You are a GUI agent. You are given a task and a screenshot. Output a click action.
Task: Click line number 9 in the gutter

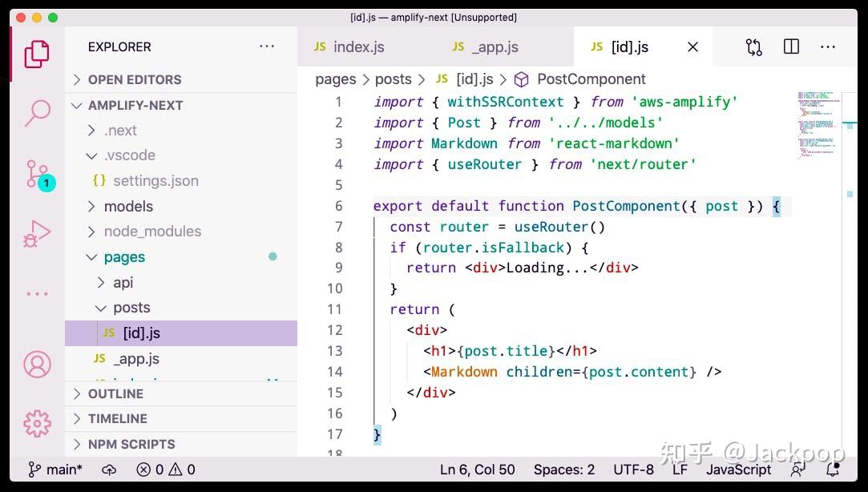(x=338, y=268)
